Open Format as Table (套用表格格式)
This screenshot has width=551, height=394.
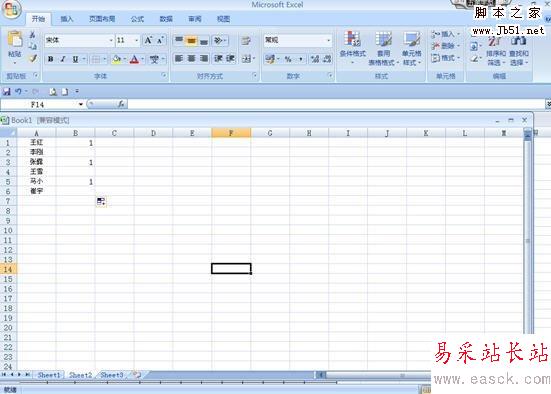click(383, 48)
